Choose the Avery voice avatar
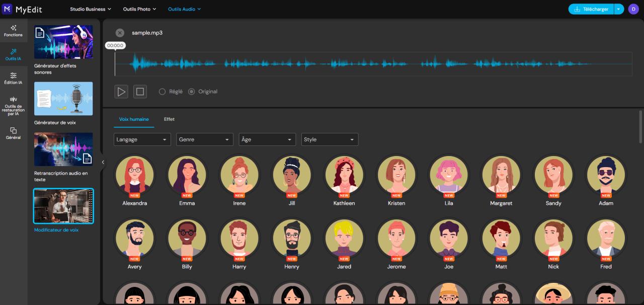644x305 pixels. coord(135,238)
